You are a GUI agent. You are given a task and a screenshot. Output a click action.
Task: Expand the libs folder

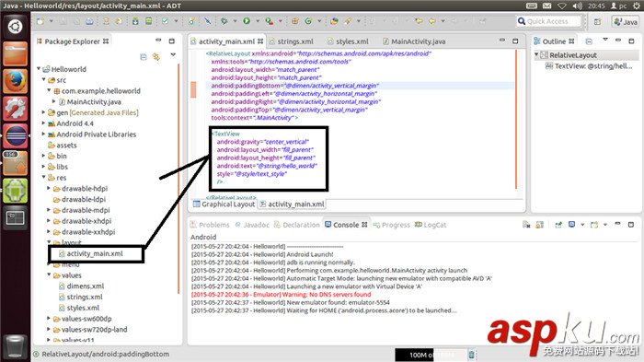43,167
